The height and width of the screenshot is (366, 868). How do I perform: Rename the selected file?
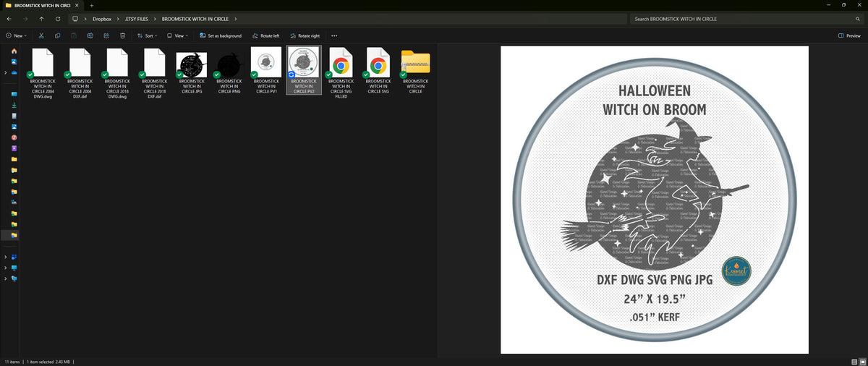click(x=90, y=35)
